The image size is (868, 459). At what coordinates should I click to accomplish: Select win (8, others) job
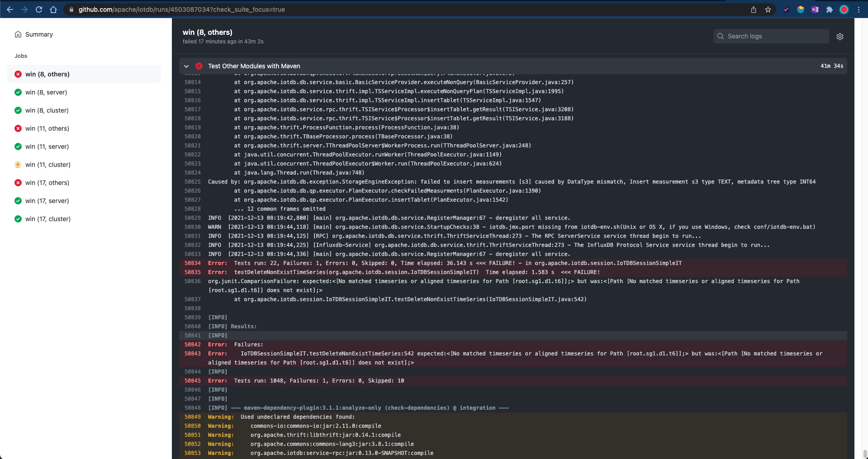84,74
